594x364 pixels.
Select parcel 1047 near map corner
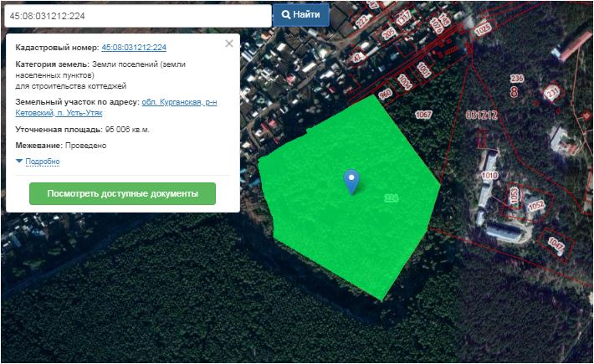(x=556, y=244)
